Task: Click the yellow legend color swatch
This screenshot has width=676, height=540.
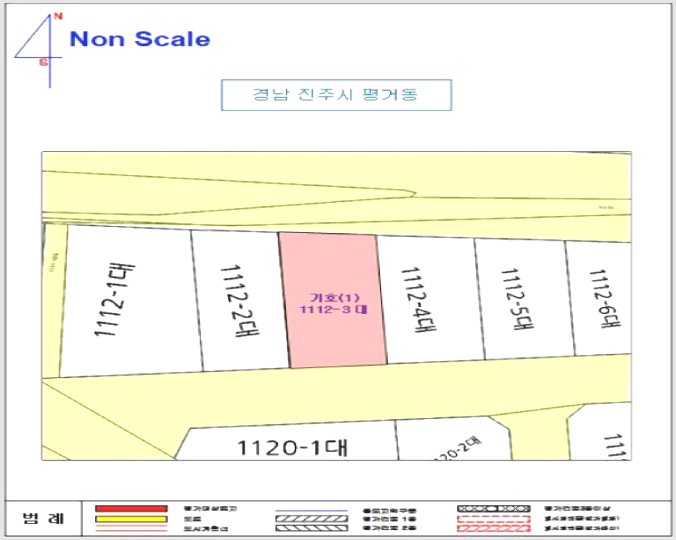Action: (x=131, y=519)
